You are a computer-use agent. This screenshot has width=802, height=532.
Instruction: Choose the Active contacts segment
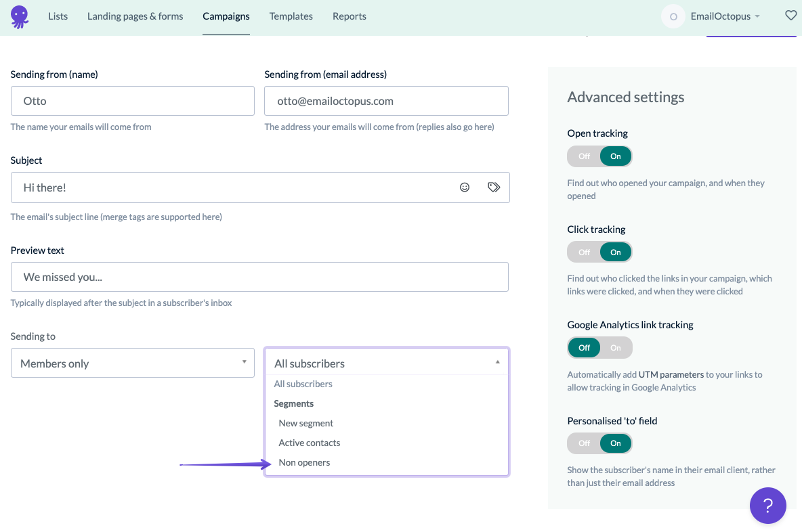click(309, 442)
